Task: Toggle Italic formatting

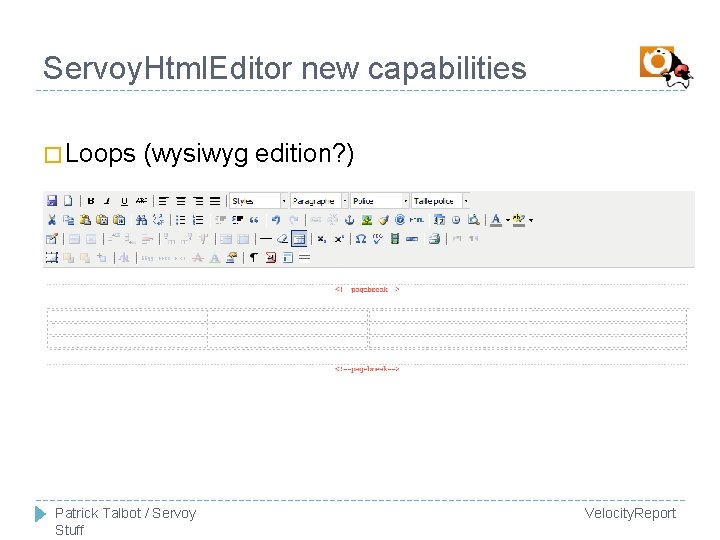Action: [x=107, y=201]
